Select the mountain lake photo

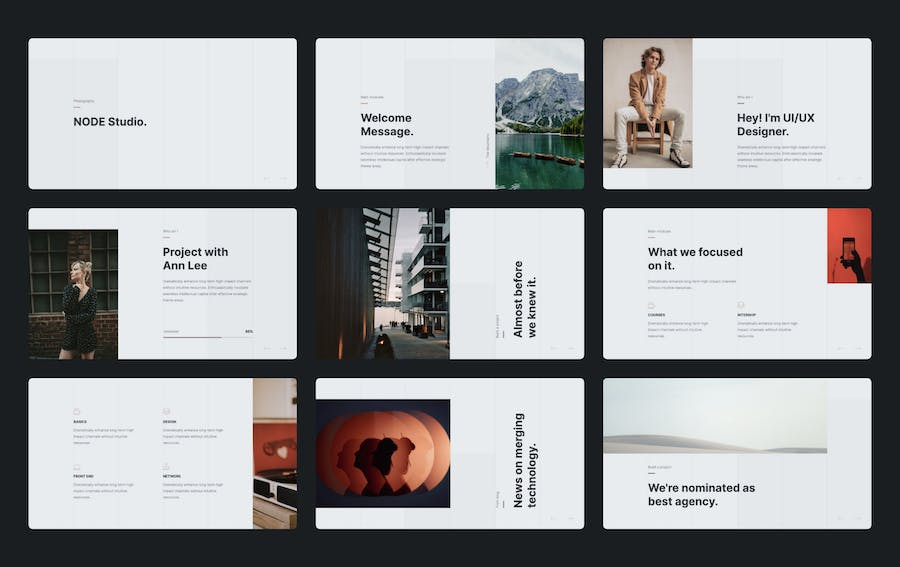click(539, 113)
